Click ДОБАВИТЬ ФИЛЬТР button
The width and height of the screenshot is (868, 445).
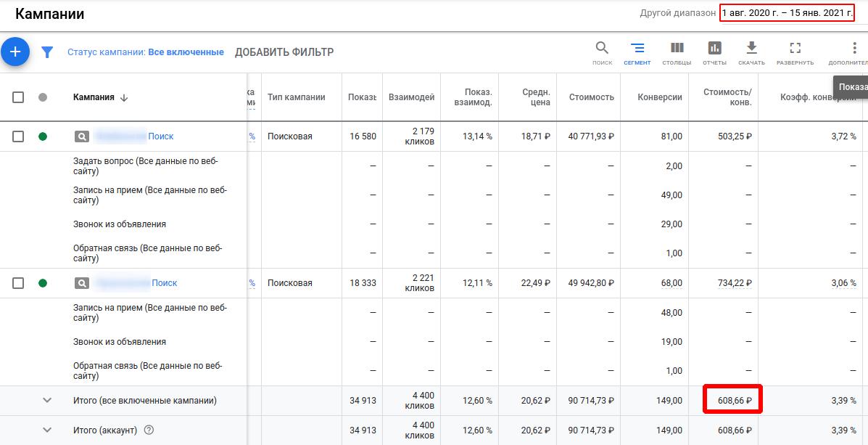pyautogui.click(x=284, y=53)
